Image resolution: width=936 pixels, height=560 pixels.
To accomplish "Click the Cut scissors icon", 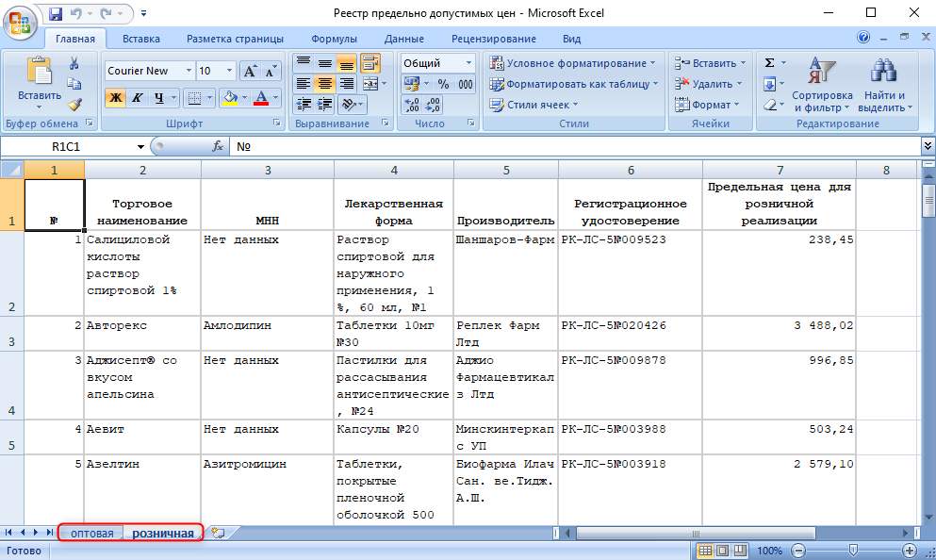I will [74, 63].
